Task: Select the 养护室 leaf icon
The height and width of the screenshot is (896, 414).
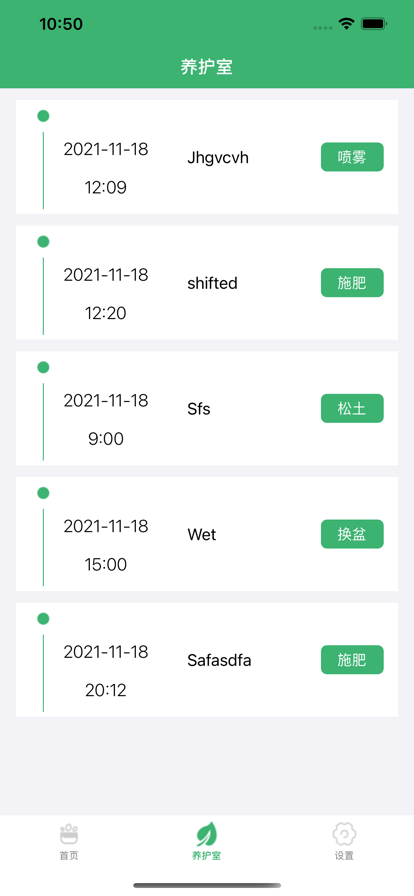Action: 206,834
